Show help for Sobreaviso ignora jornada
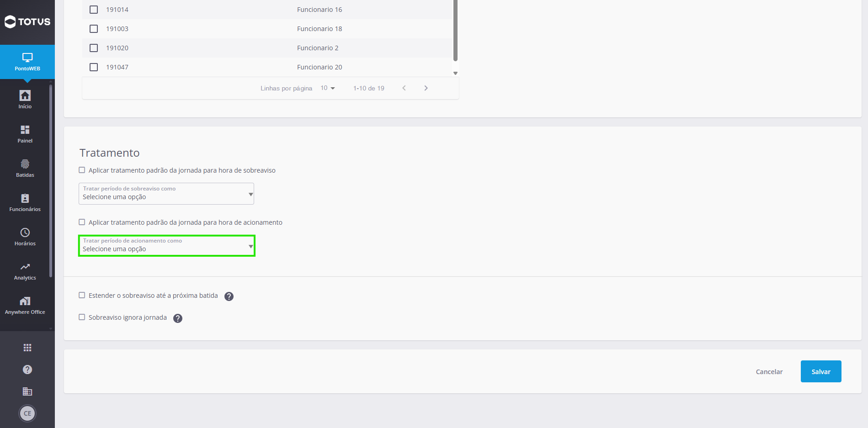The width and height of the screenshot is (868, 428). pyautogui.click(x=178, y=318)
